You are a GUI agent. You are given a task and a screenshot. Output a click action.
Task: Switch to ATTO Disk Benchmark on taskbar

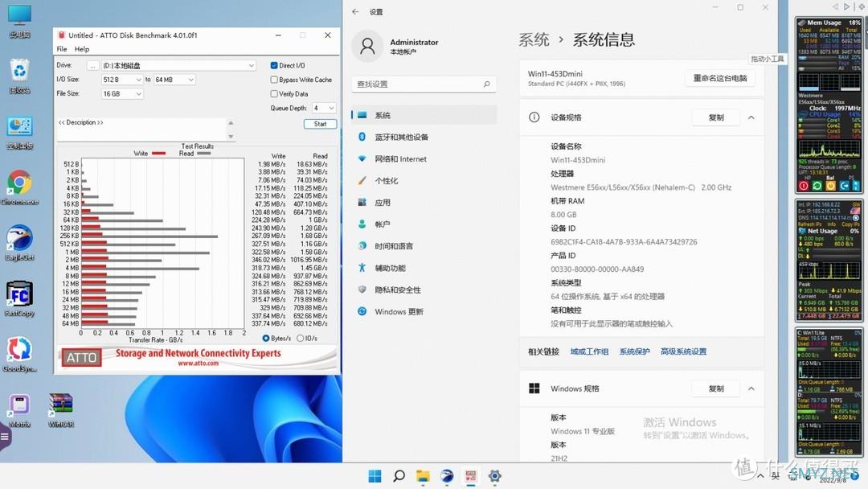tap(470, 476)
